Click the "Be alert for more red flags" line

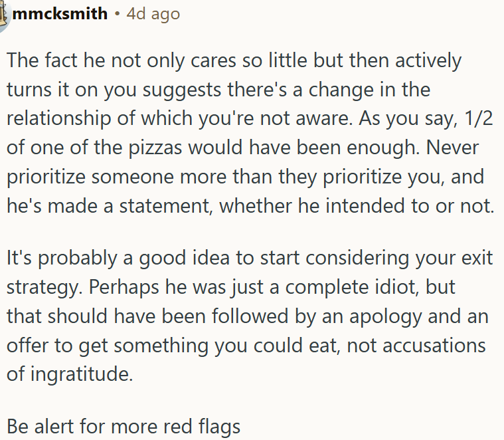(x=124, y=426)
